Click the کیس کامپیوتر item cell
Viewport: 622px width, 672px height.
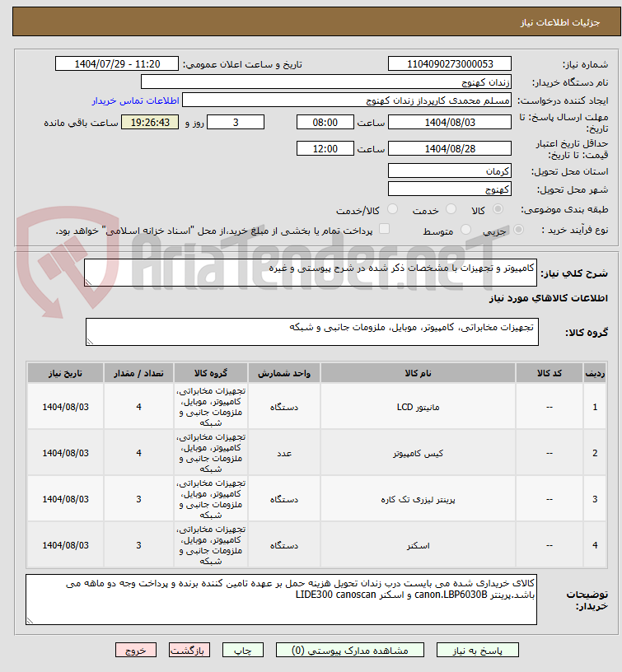point(418,453)
